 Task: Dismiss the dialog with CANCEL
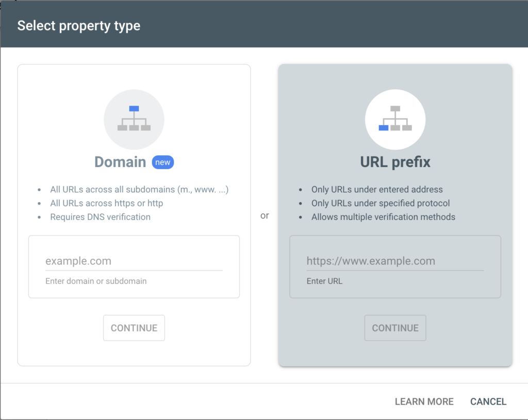[x=488, y=401]
